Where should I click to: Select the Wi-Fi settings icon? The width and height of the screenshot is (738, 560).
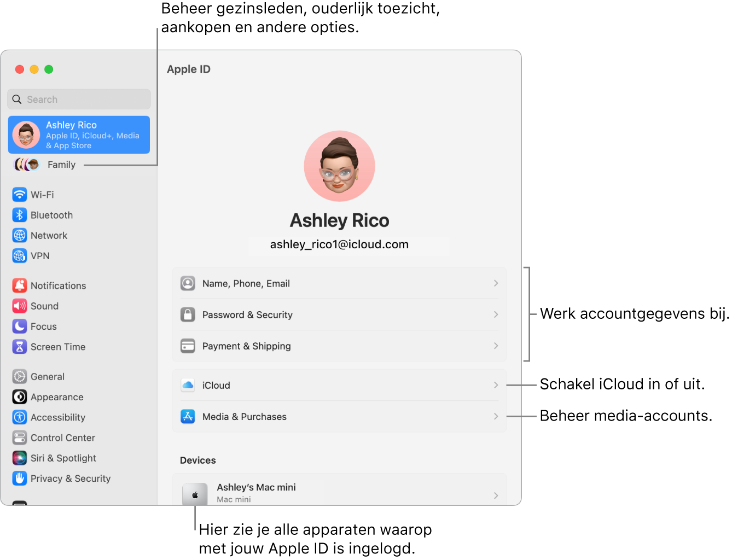20,195
